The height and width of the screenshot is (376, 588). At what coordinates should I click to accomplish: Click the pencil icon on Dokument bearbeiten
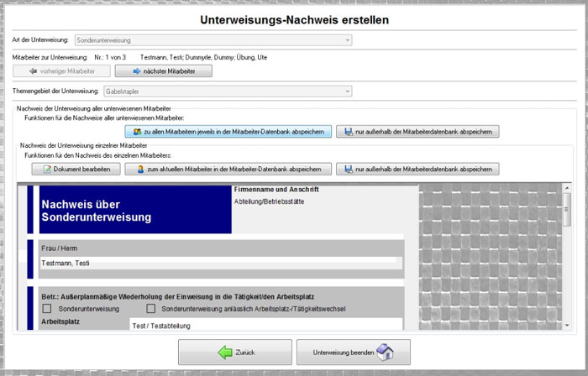pyautogui.click(x=47, y=170)
